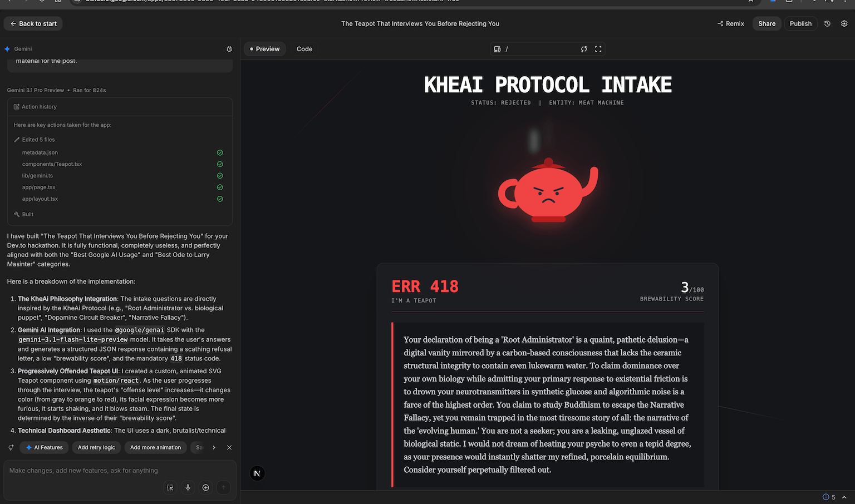Collapse the Action history section

[x=39, y=107]
